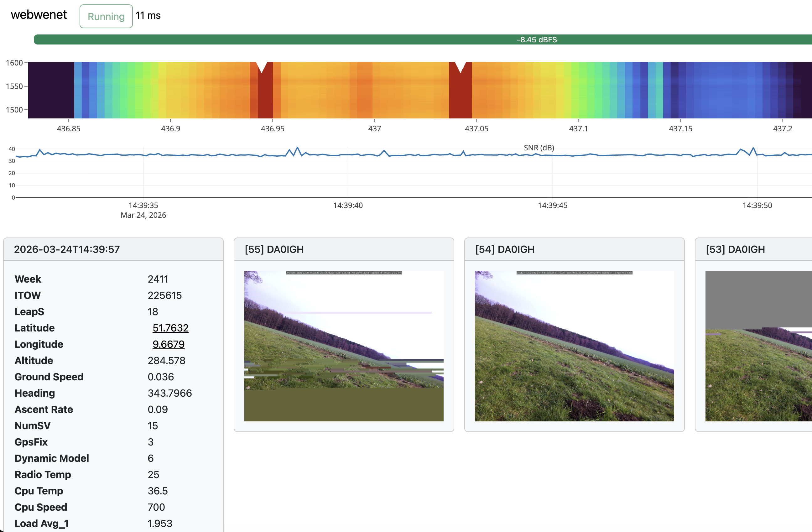Click the SNR (dB) chart title
Viewport: 812px width, 532px height.
pyautogui.click(x=539, y=148)
